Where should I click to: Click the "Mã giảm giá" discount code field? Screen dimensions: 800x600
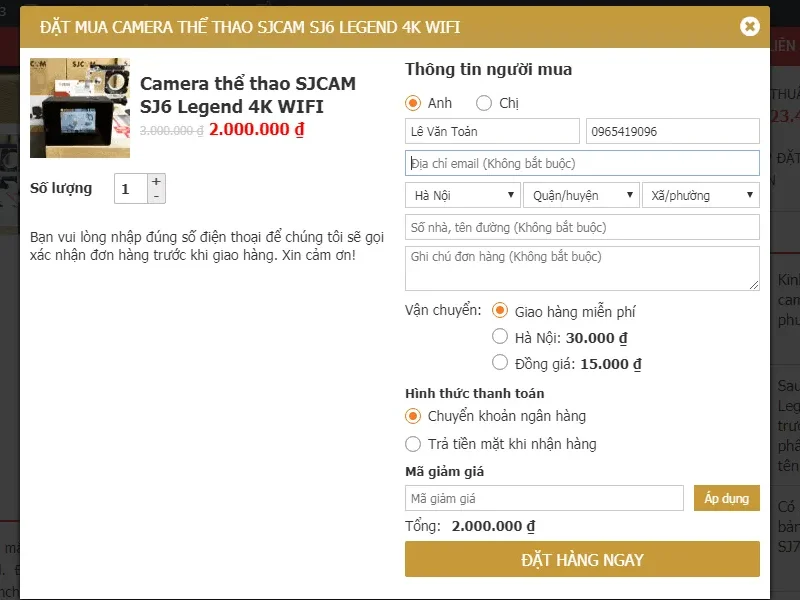coord(544,497)
